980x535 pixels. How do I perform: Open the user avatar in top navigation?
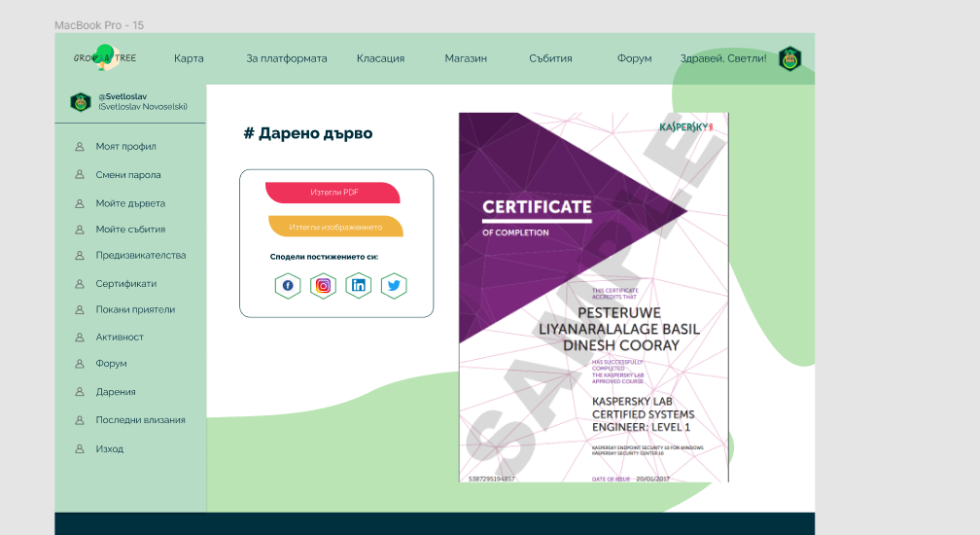point(790,58)
